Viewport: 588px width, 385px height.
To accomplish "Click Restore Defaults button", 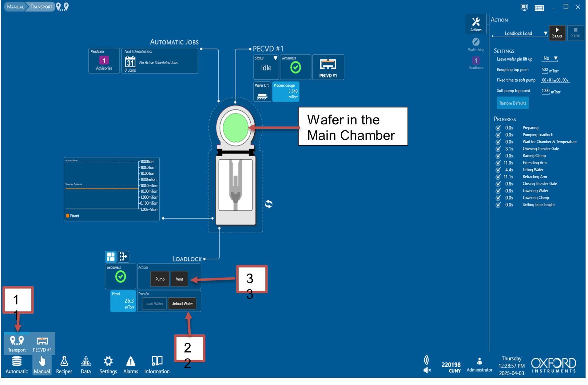I will coord(512,103).
